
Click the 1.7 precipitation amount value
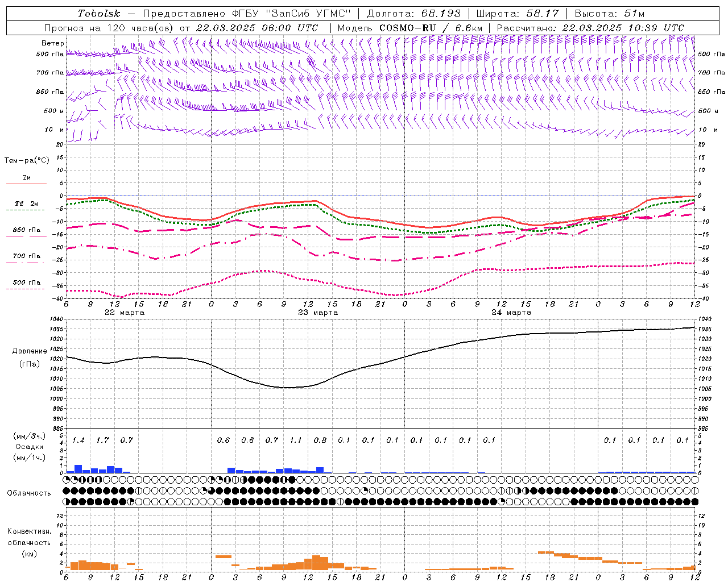click(x=102, y=440)
